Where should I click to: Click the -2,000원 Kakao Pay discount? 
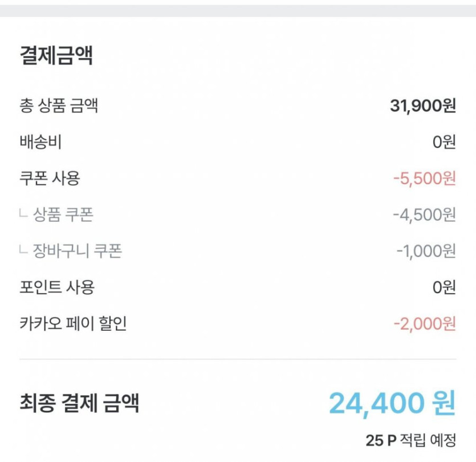pos(424,324)
